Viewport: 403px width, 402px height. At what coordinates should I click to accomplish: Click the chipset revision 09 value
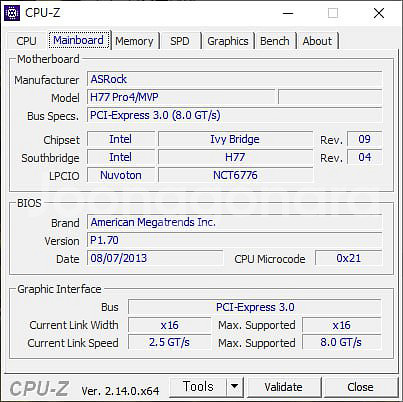coord(365,139)
